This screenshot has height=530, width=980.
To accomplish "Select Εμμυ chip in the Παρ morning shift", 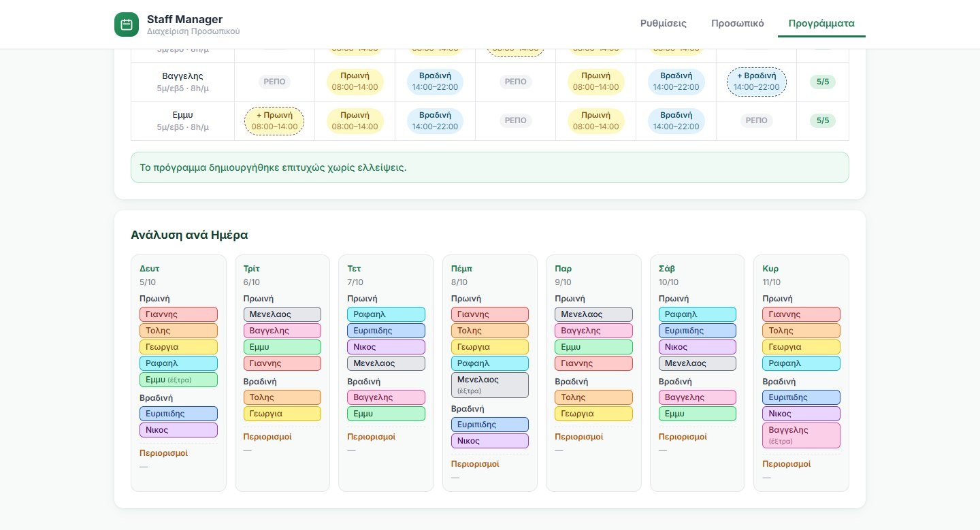I will 593,347.
